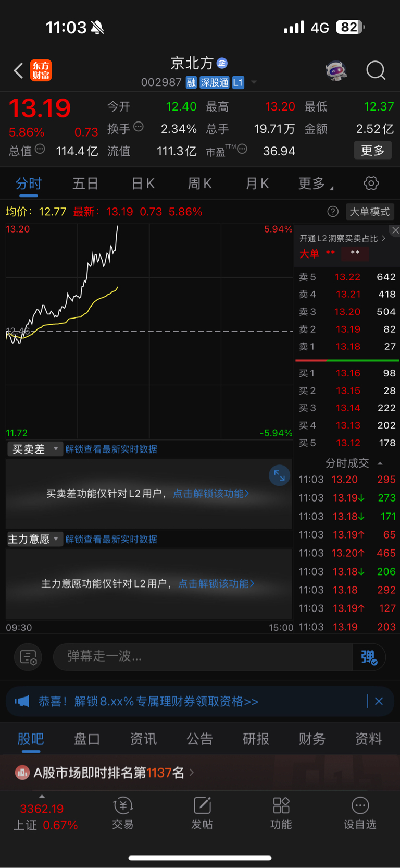This screenshot has width=400, height=868.
Task: Tap the 弹幕走一波 input field
Action: point(203,656)
